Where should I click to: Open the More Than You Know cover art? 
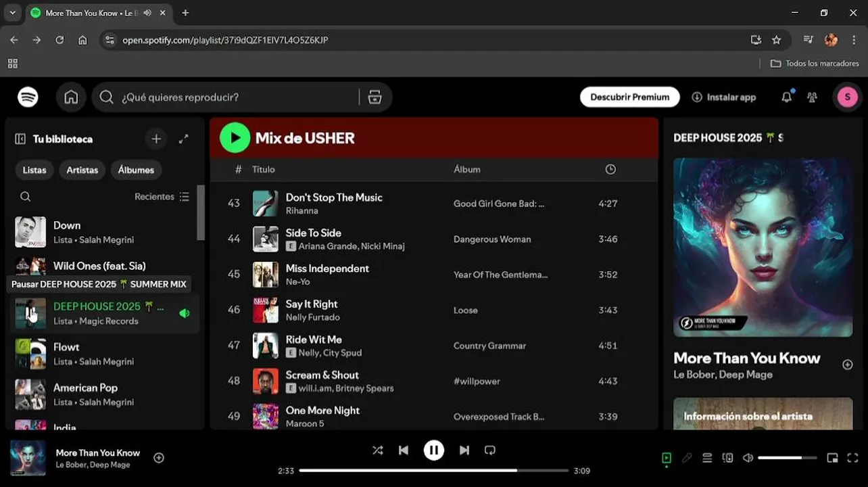coord(763,248)
